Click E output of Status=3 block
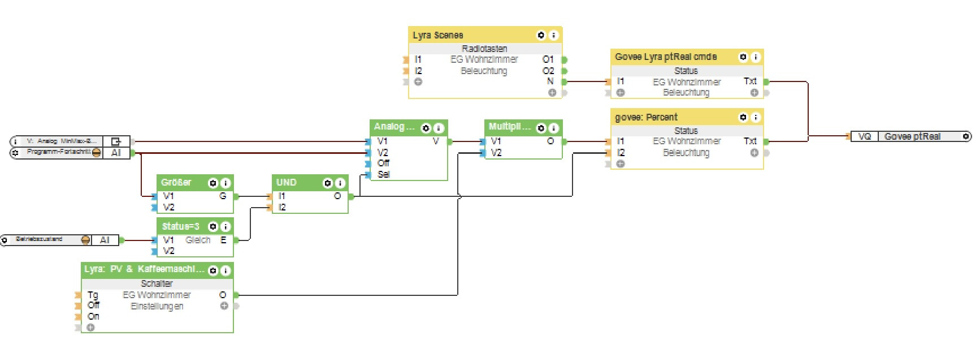This screenshot has width=980, height=344. point(223,240)
